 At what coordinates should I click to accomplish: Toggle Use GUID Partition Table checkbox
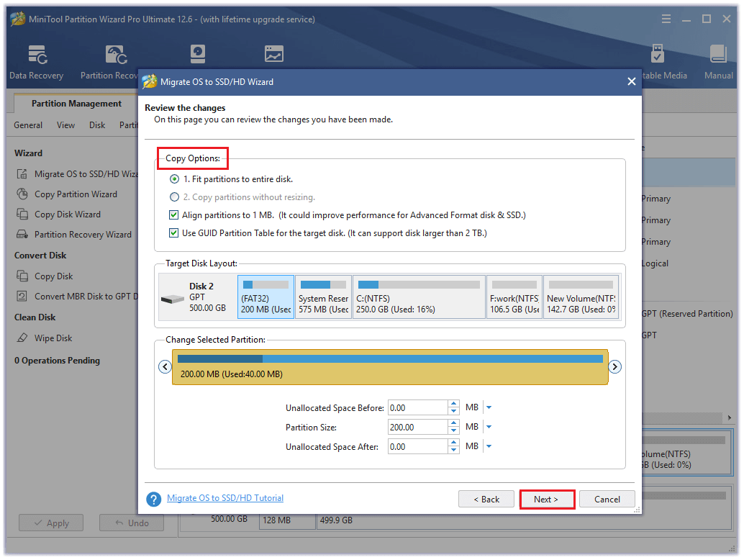click(x=173, y=233)
